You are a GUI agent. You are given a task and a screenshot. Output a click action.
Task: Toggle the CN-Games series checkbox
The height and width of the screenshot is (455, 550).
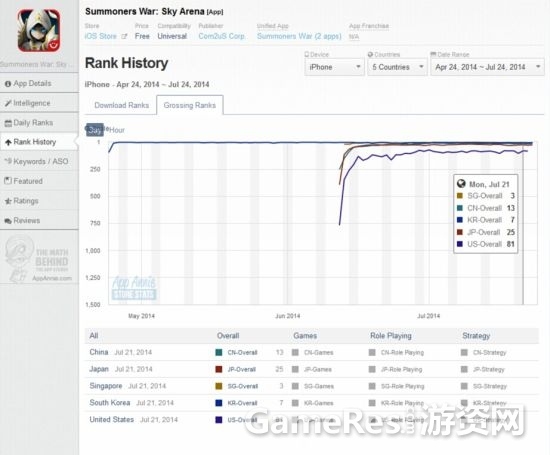click(x=295, y=352)
